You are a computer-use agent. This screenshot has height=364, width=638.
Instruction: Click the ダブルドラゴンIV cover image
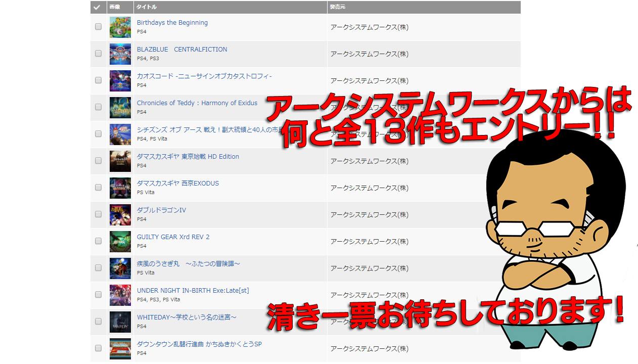120,215
